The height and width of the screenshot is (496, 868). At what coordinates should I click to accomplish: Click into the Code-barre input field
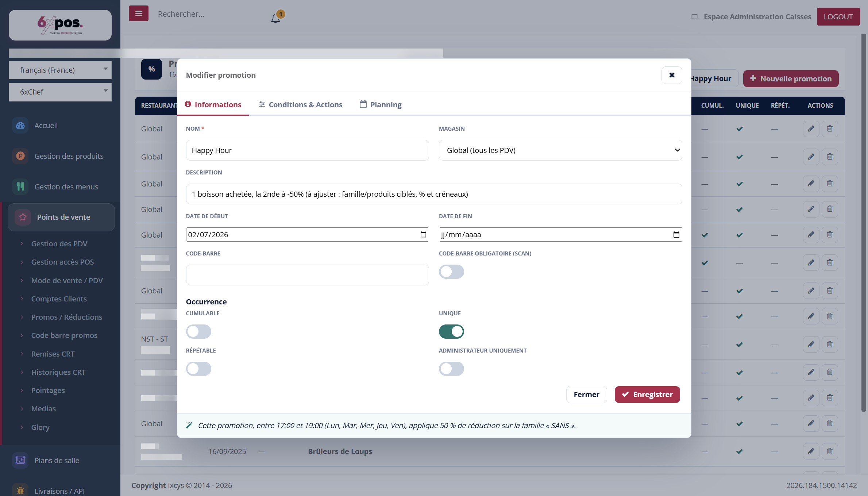coord(307,275)
